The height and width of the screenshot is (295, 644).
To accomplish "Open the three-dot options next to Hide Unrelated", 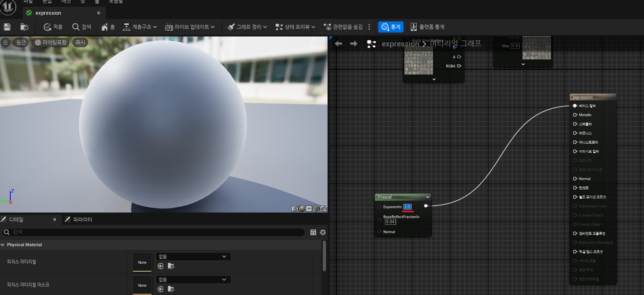I will pyautogui.click(x=369, y=27).
